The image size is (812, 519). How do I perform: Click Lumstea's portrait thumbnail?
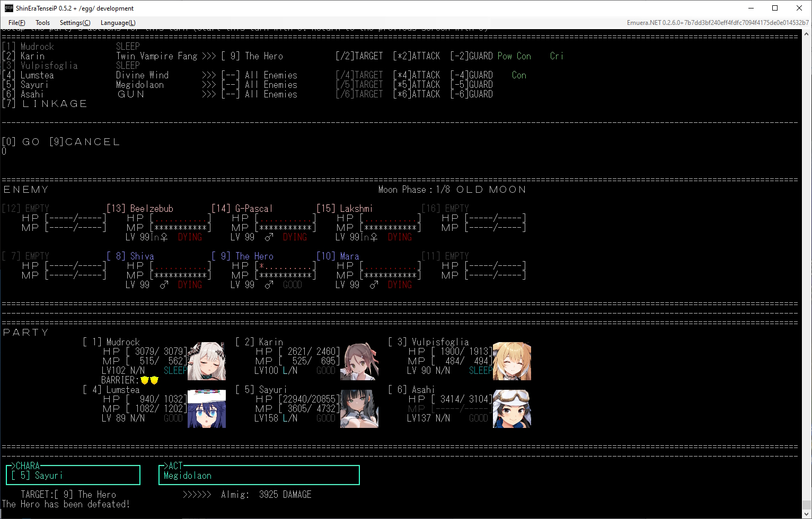point(207,409)
